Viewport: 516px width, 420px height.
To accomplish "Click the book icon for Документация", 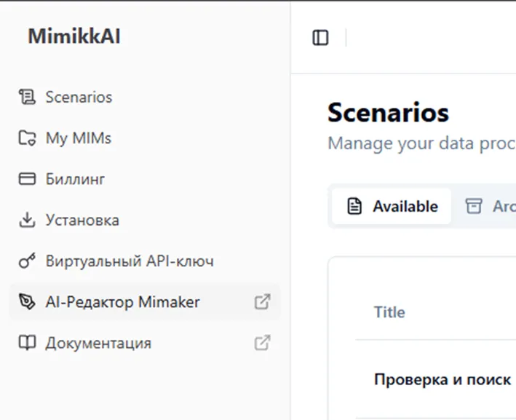I will (27, 343).
